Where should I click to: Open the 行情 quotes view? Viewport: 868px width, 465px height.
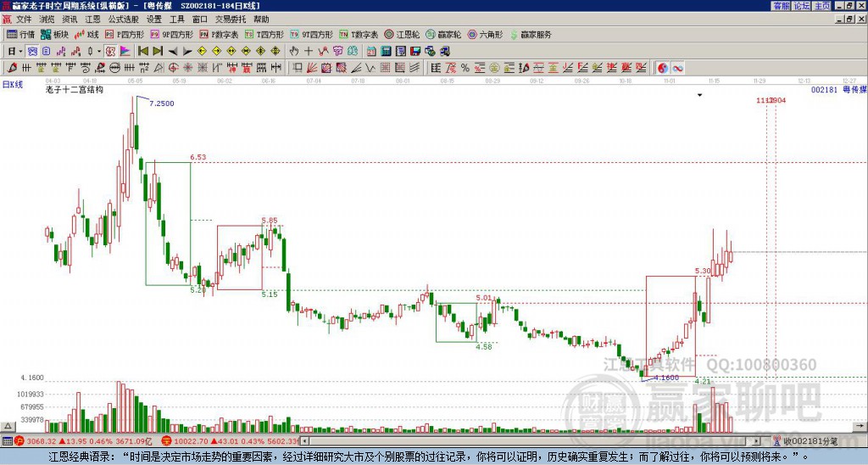pyautogui.click(x=20, y=34)
